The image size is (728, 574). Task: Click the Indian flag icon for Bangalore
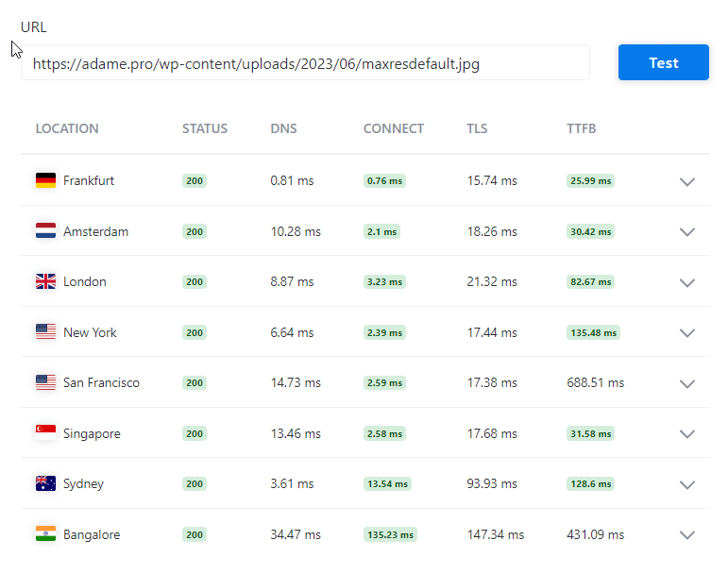[x=45, y=534]
